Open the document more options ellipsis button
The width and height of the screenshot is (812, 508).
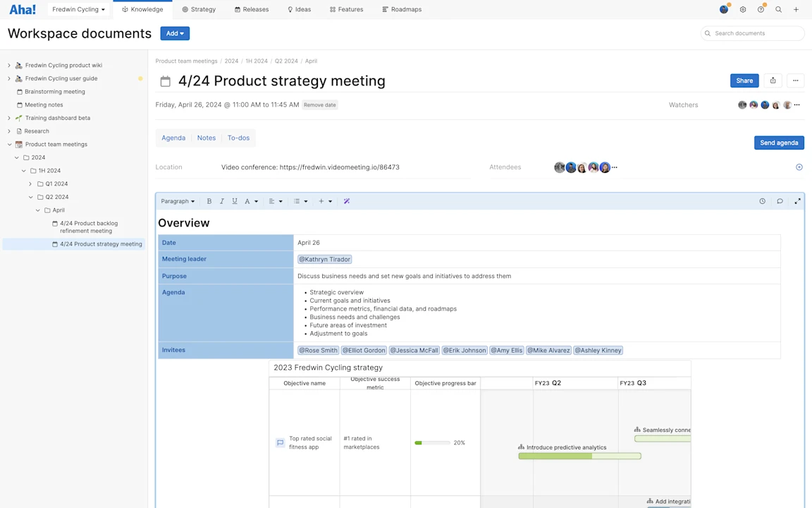click(795, 80)
